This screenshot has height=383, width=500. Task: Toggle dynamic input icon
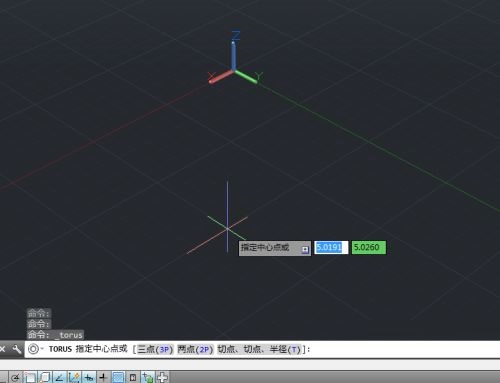89,378
